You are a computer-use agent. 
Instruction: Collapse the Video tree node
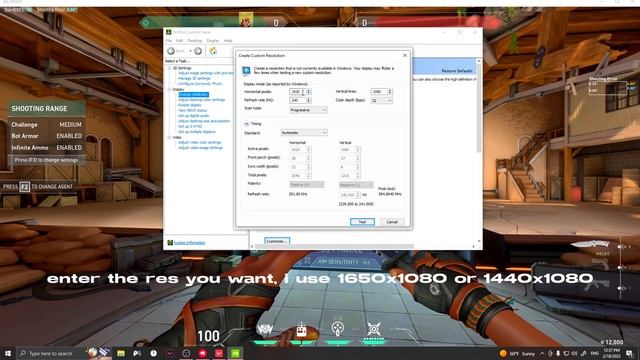pos(169,138)
